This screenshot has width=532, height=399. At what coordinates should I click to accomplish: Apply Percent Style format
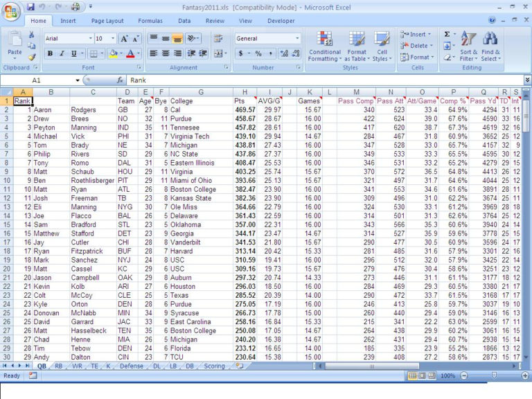[258, 53]
